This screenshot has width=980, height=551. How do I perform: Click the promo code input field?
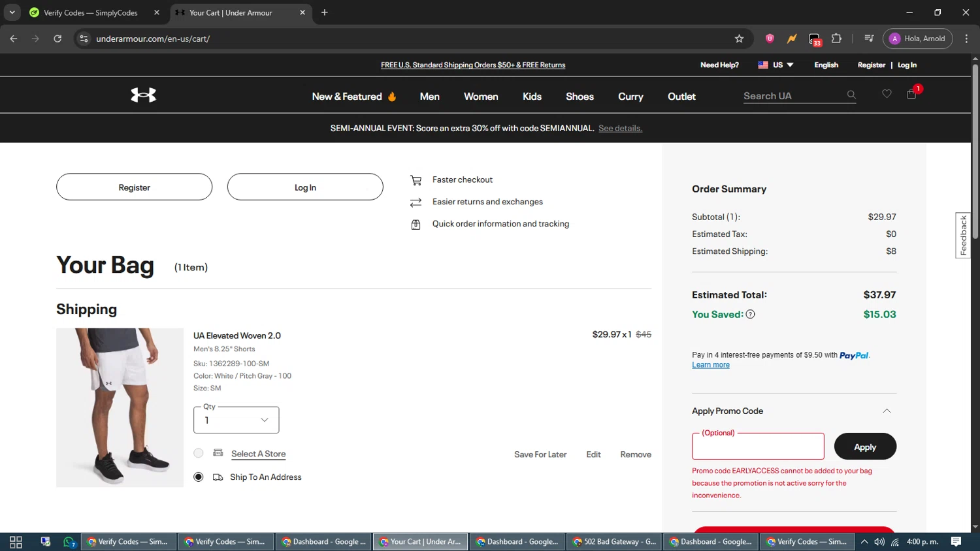click(x=758, y=447)
